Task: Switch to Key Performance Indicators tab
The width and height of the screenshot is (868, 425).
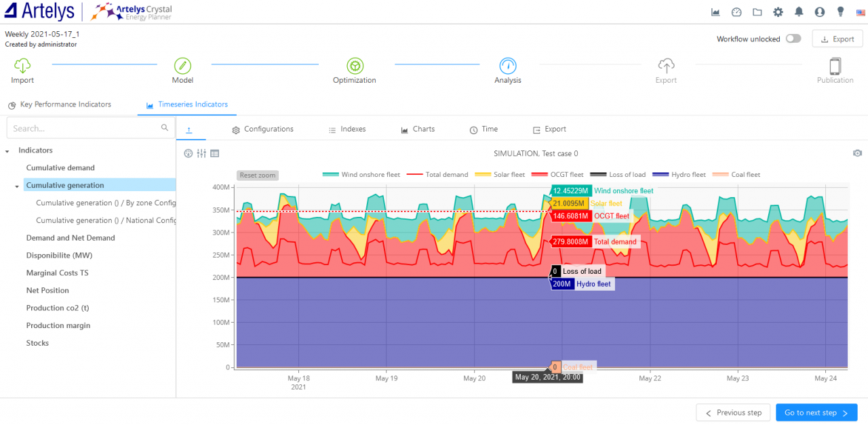Action: point(60,105)
